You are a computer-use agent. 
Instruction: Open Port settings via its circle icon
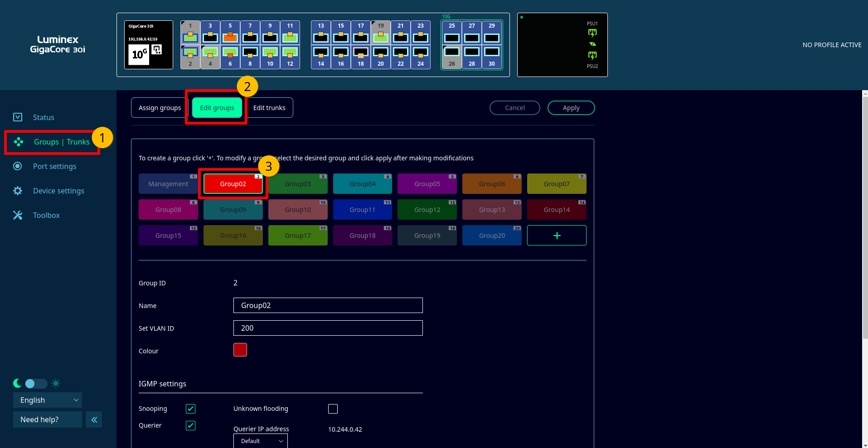(18, 166)
